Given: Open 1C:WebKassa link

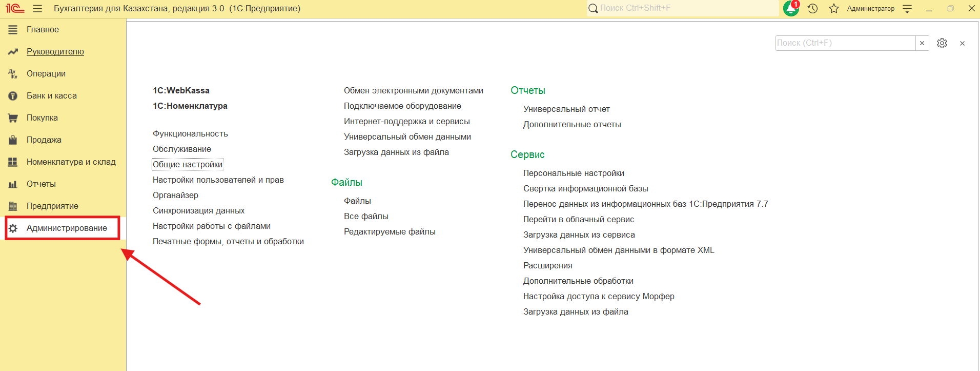Looking at the screenshot, I should pos(181,91).
